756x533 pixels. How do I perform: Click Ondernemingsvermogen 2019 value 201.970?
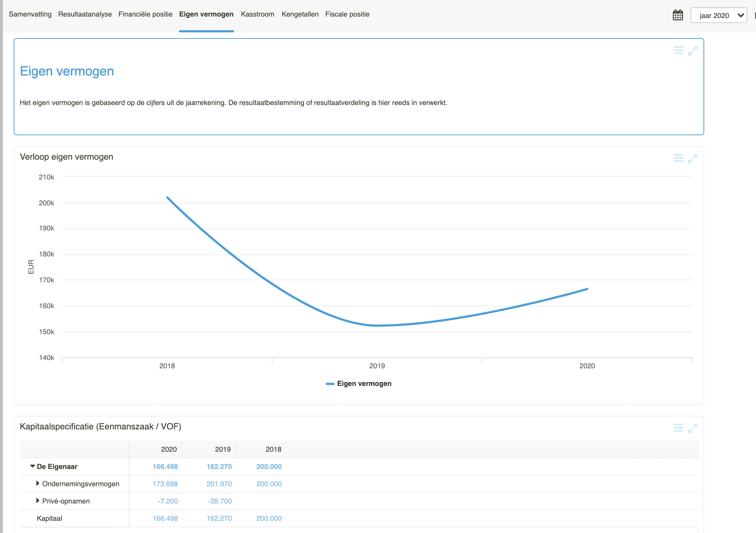pos(219,484)
